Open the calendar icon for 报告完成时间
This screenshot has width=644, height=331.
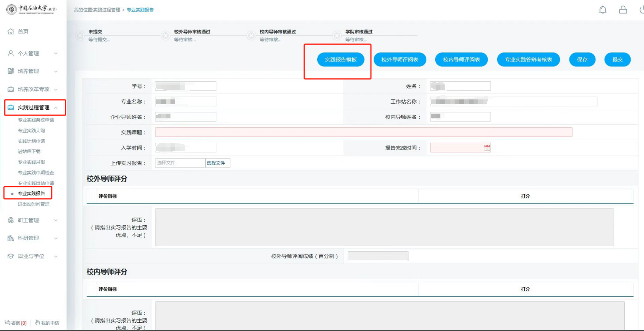tap(487, 148)
